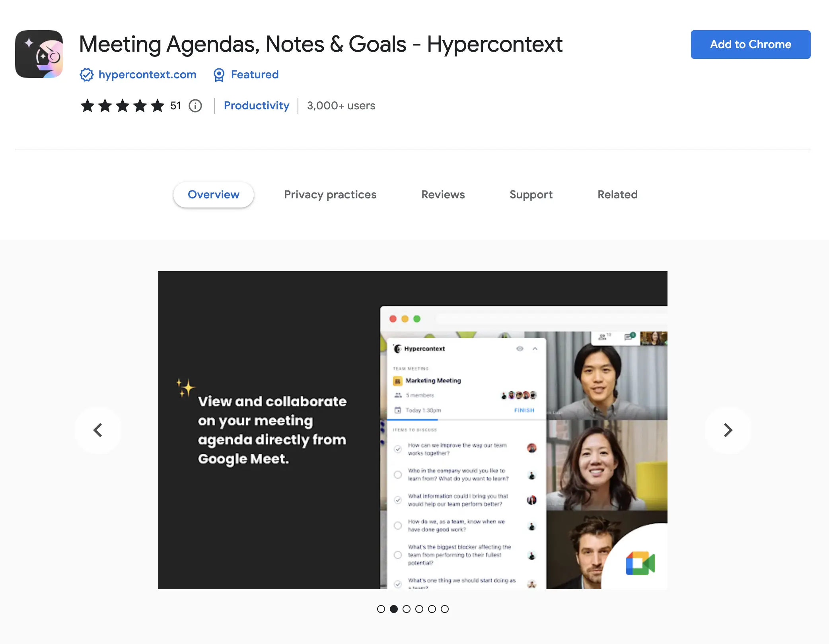Open the hypercontext.com publisher link
Viewport: 829px width, 644px height.
(x=147, y=75)
